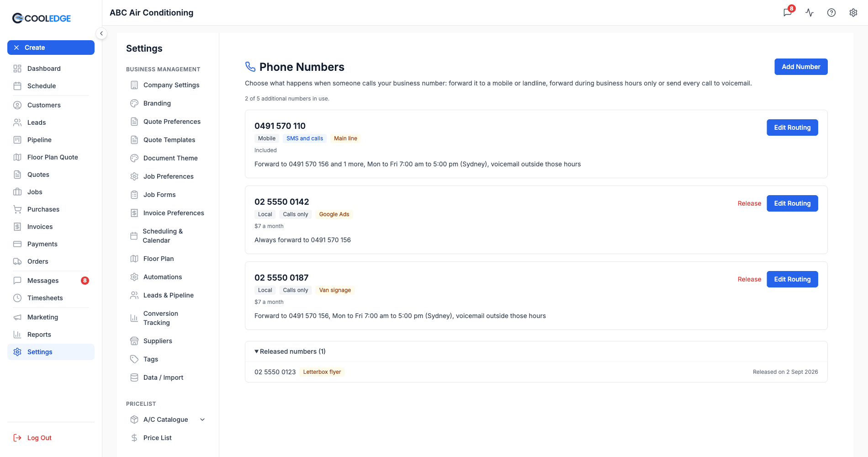Collapse the sidebar with chevron button
868x457 pixels.
[101, 33]
